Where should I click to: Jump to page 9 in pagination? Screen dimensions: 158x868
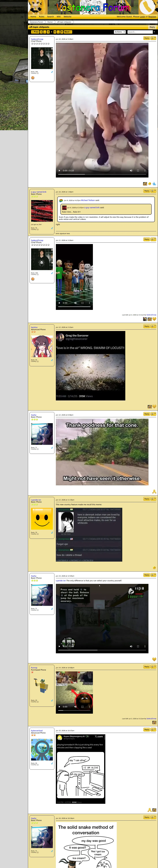[62, 32]
